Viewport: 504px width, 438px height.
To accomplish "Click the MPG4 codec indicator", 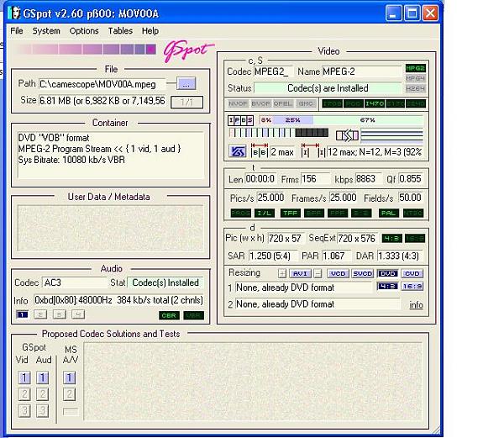I will pos(415,78).
